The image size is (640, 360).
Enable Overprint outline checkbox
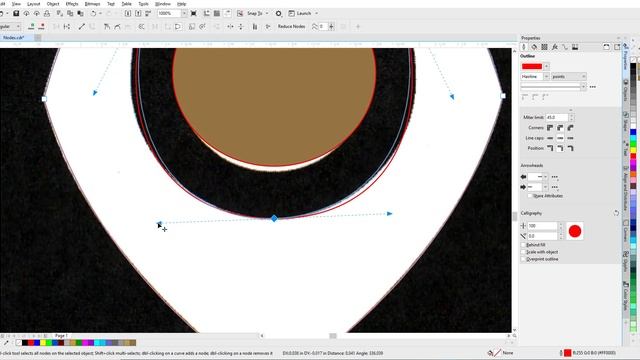pyautogui.click(x=523, y=259)
